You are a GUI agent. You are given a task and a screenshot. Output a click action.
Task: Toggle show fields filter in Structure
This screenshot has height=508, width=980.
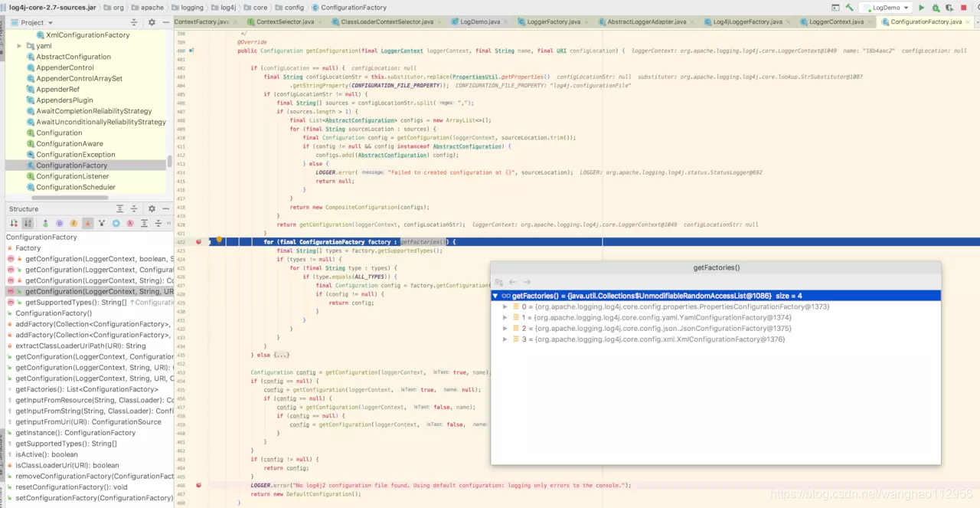point(73,223)
